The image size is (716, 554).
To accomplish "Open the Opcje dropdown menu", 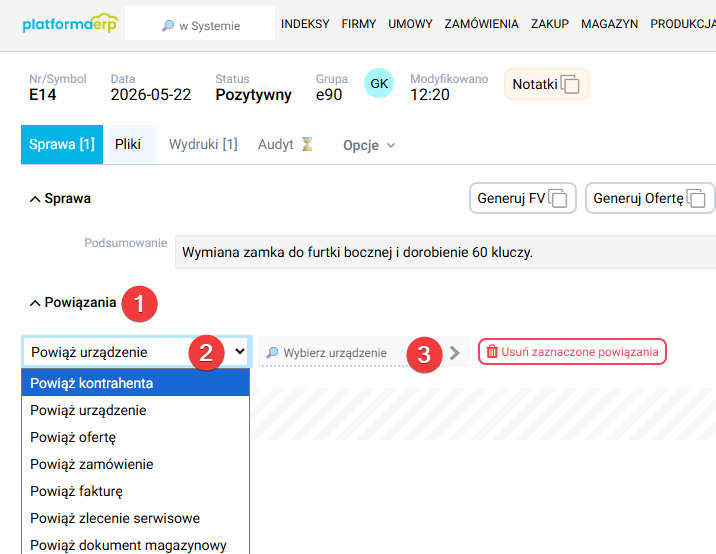I will pos(369,145).
